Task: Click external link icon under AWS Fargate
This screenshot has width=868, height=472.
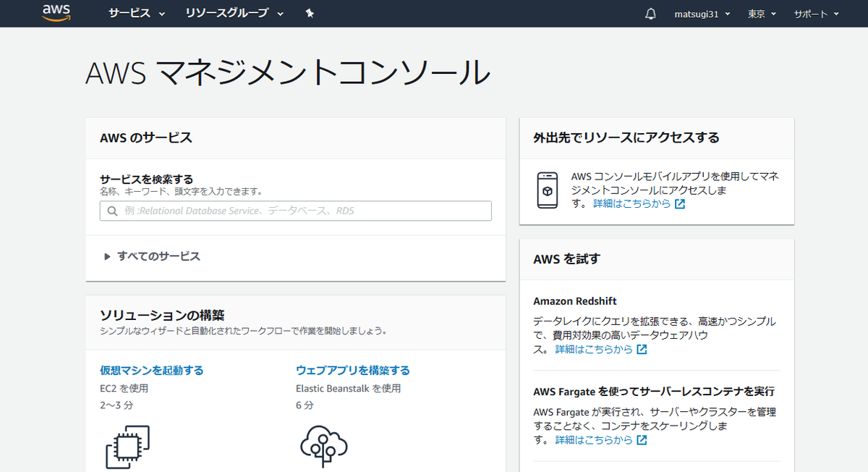Action: coord(642,440)
